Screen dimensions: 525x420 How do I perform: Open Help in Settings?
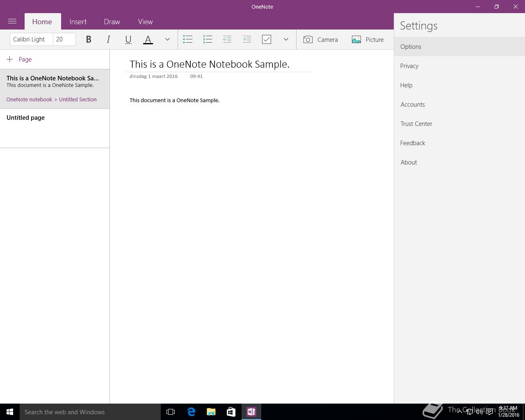pyautogui.click(x=459, y=85)
